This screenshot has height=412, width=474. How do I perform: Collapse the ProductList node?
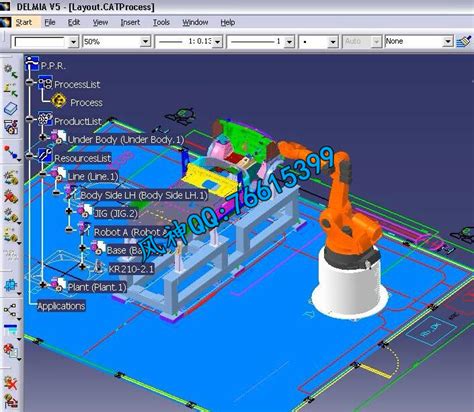[30, 119]
